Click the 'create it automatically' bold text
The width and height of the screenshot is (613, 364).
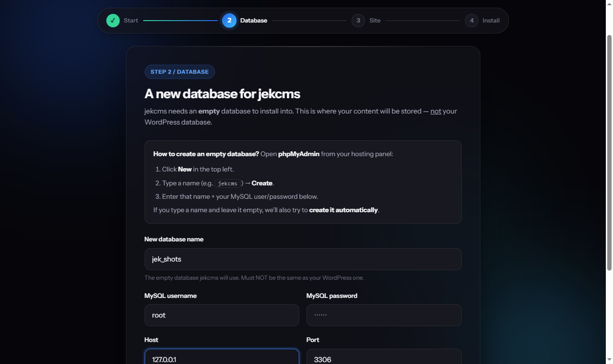pos(343,210)
